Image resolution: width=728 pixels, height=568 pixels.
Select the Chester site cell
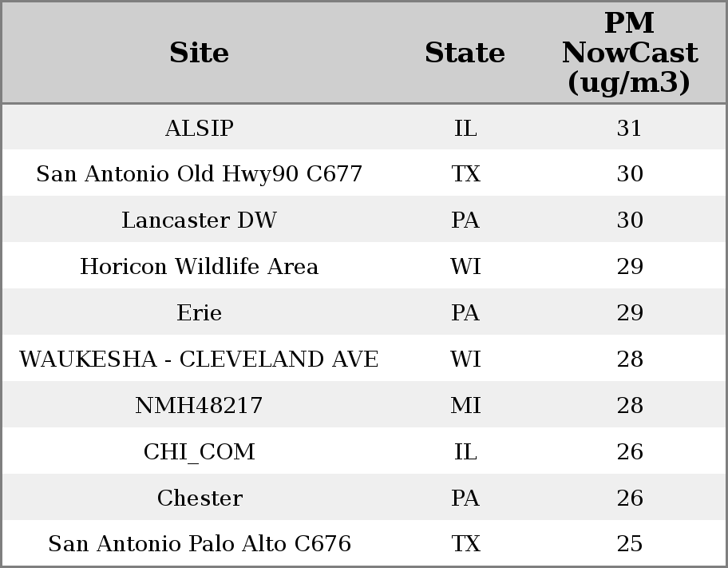tap(199, 498)
